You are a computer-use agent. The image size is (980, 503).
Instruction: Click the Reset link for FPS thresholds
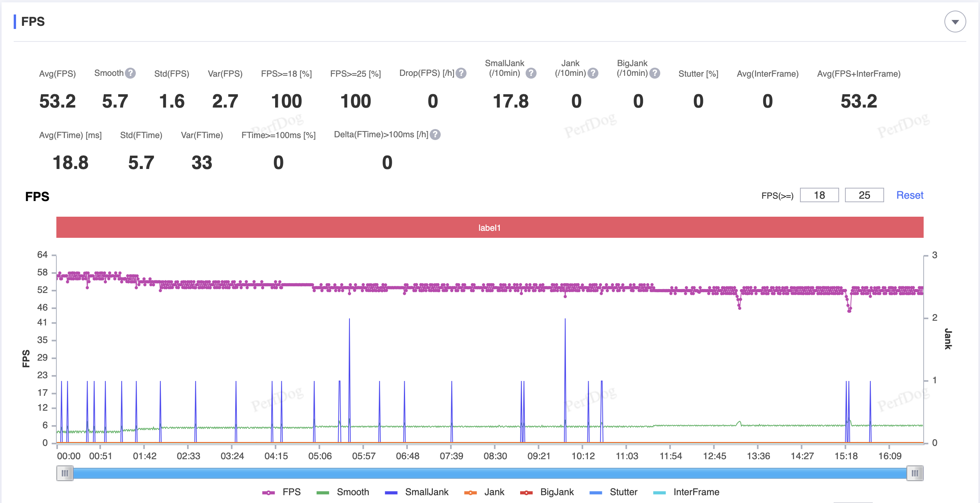(910, 195)
